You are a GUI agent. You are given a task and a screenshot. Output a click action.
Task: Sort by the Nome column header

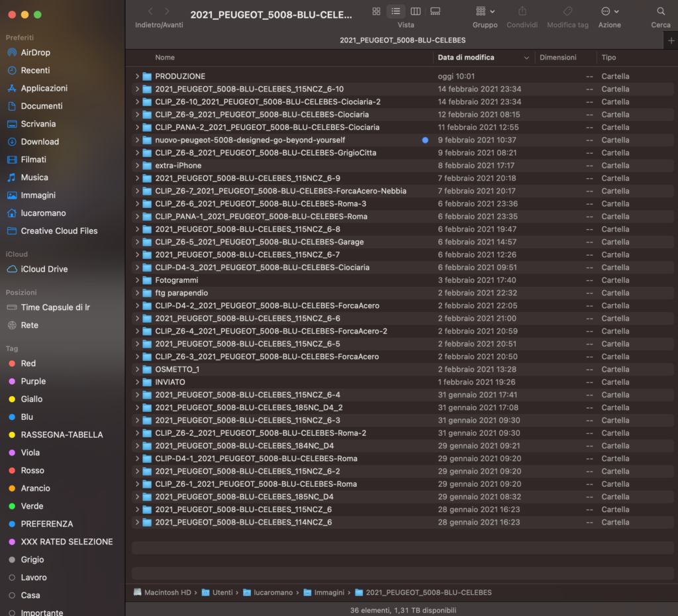pyautogui.click(x=165, y=58)
